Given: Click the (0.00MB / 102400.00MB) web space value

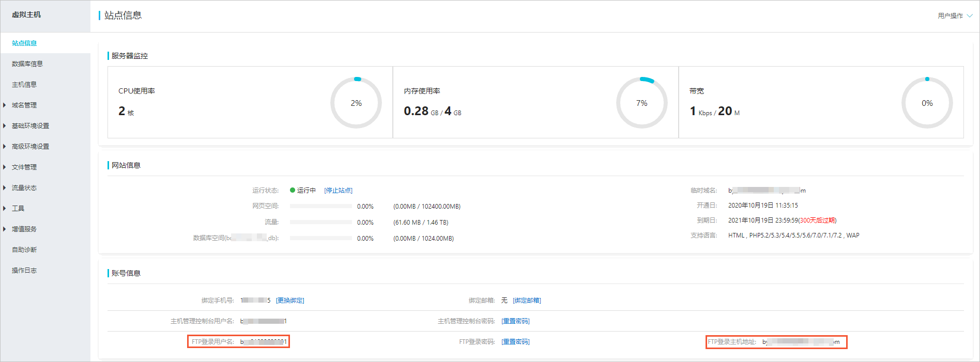Looking at the screenshot, I should coord(427,207).
